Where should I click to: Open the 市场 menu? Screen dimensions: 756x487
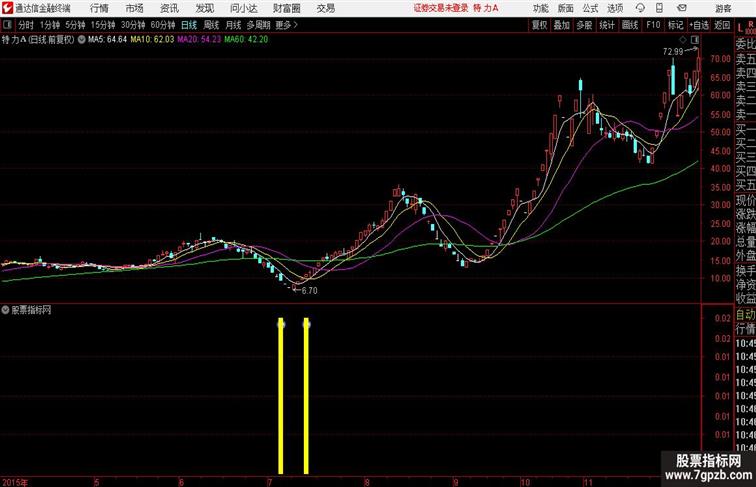[135, 8]
